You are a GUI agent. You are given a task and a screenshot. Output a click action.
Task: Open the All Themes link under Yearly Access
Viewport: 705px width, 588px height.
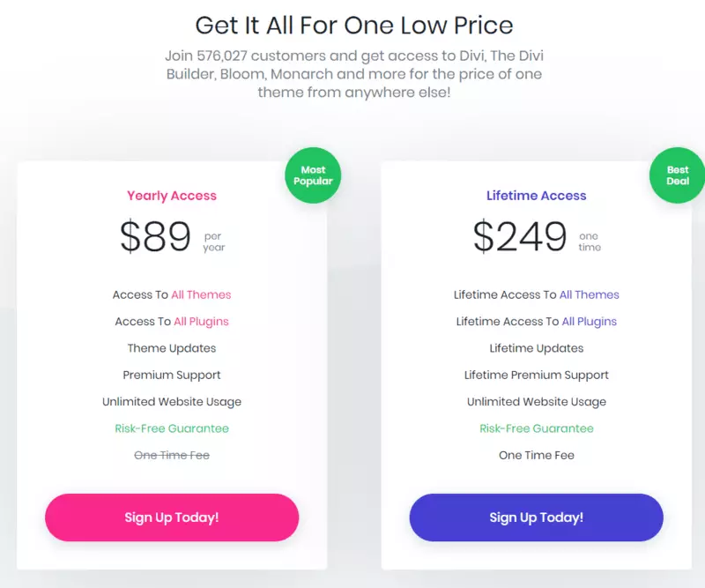(200, 294)
